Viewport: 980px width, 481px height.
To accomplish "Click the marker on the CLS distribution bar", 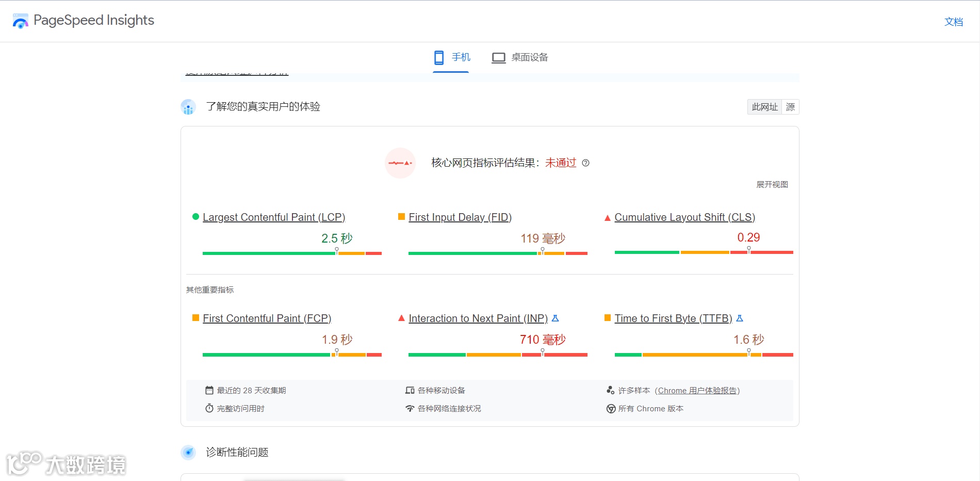I will click(748, 249).
